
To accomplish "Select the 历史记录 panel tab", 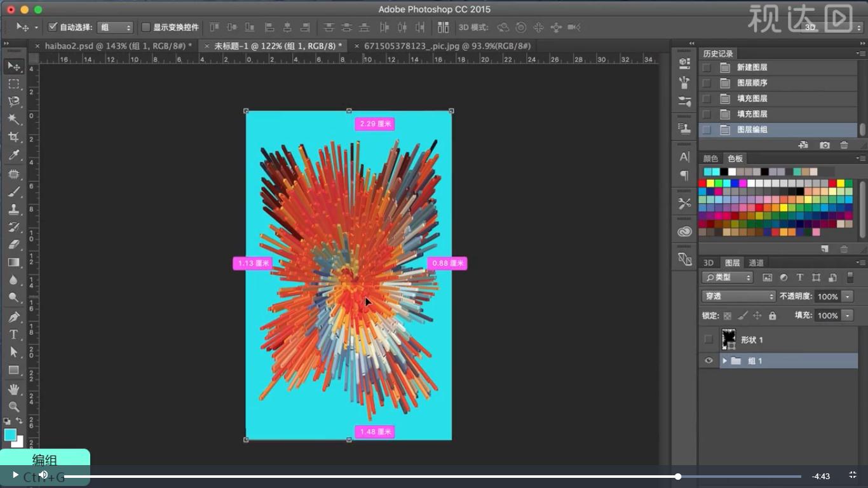I will click(x=718, y=54).
